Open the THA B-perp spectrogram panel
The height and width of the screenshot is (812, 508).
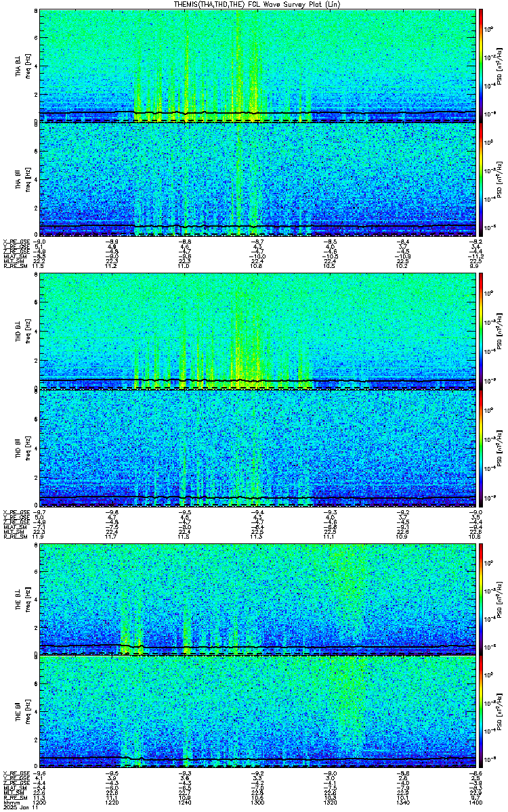257,65
